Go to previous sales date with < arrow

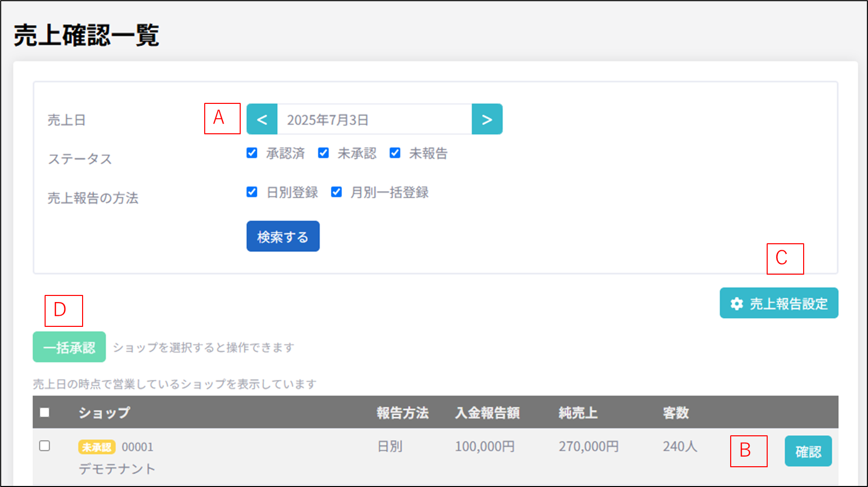coord(261,120)
